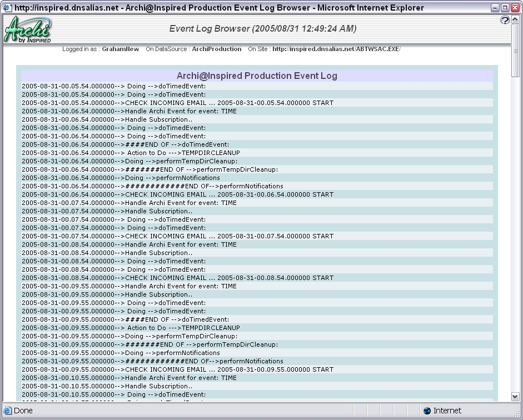Viewport: 523px width, 420px height.
Task: Click the Internet zone globe icon
Action: click(427, 411)
